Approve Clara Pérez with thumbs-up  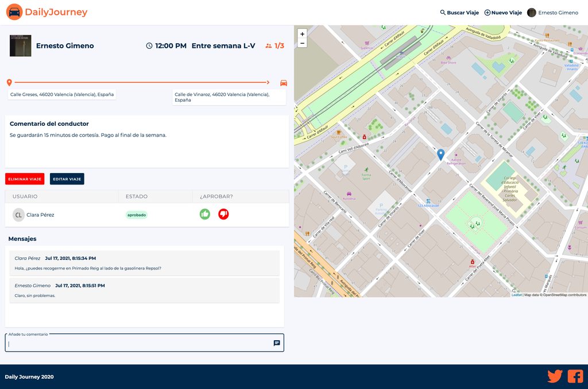click(205, 214)
